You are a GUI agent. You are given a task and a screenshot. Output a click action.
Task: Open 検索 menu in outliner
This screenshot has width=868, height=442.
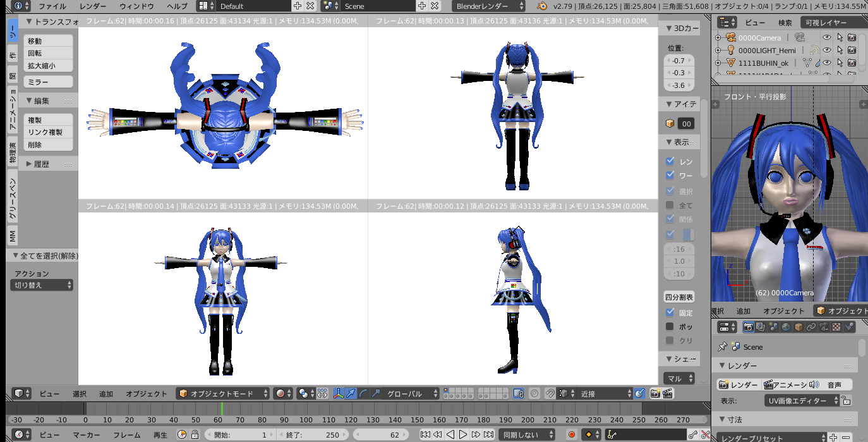click(785, 22)
